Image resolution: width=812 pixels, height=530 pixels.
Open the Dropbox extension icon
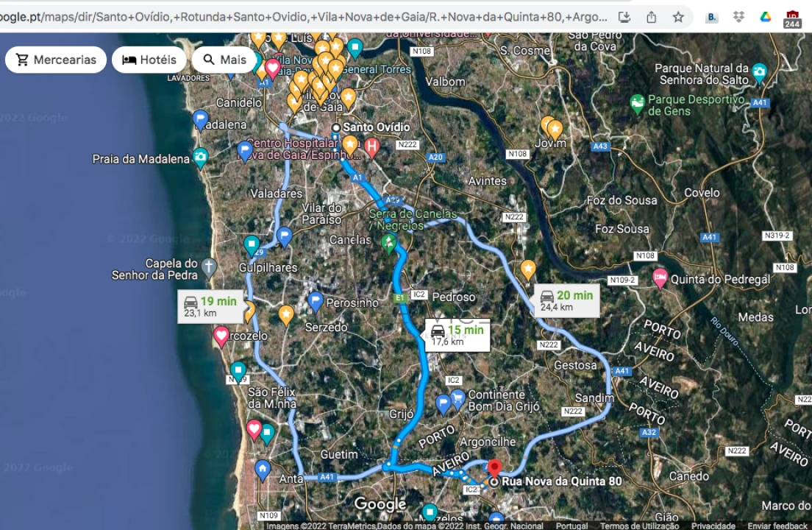[x=738, y=17]
